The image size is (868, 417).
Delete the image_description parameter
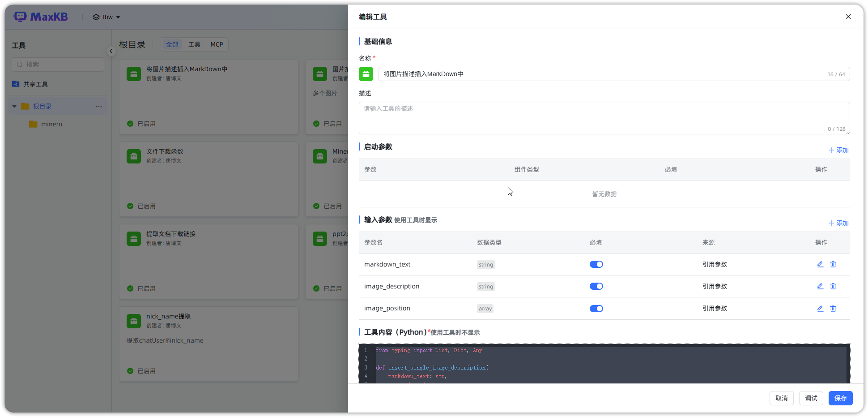(833, 286)
